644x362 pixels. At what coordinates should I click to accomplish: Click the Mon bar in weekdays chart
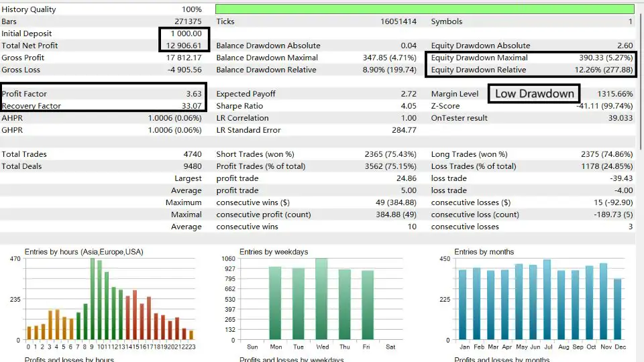point(275,303)
